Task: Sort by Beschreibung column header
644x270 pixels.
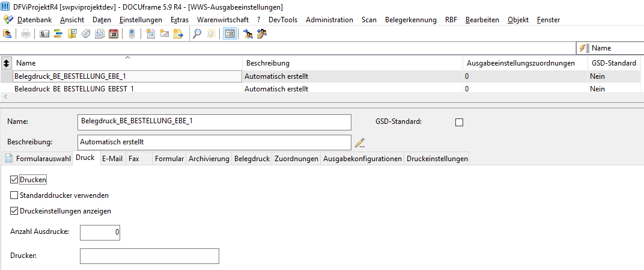Action: tap(353, 63)
